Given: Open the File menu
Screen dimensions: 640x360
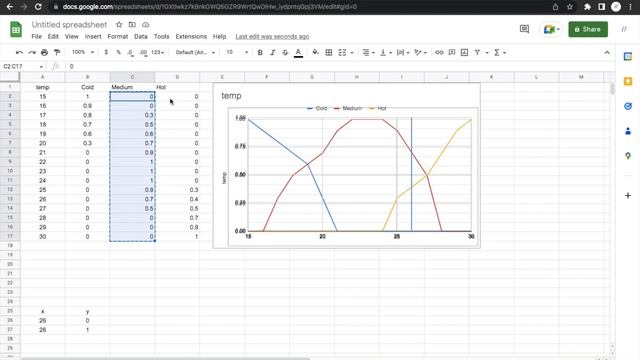Looking at the screenshot, I should tap(36, 36).
